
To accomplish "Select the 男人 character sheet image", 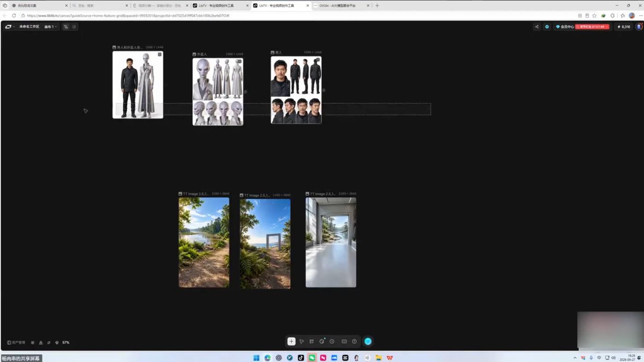I will pos(296,90).
